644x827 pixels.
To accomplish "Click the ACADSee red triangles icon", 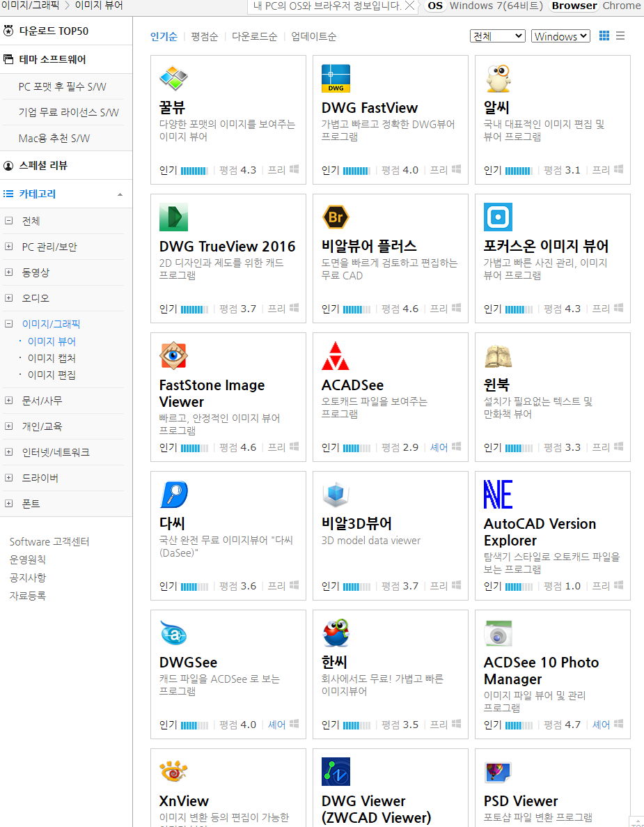I will [335, 355].
